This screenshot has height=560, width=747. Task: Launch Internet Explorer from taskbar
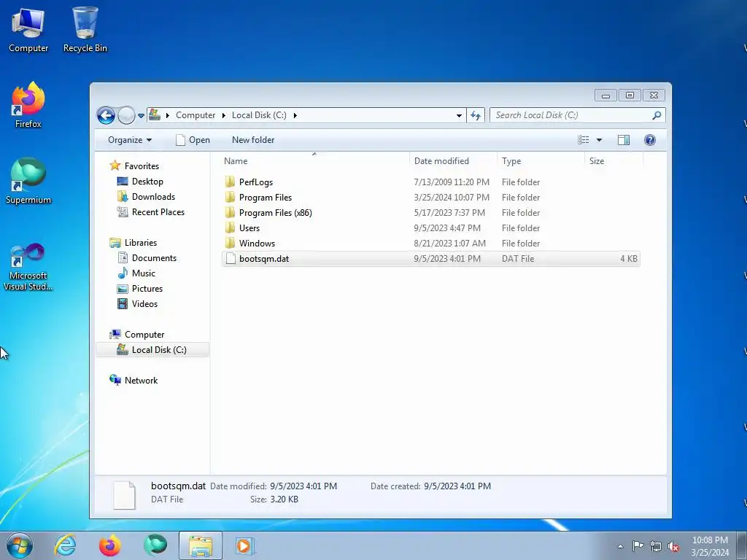(x=65, y=545)
